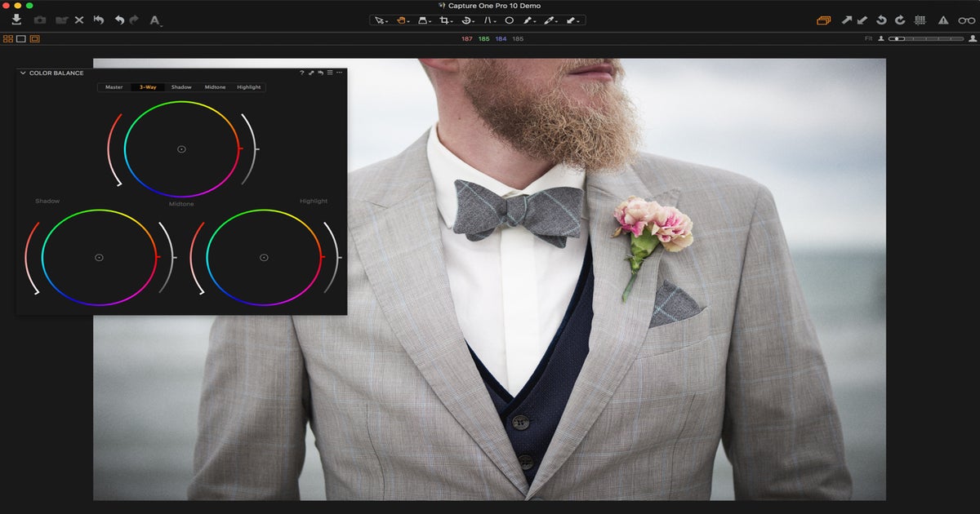Screen dimensions: 980x514
Task: Click the Color Balance reset arrow
Action: click(320, 73)
